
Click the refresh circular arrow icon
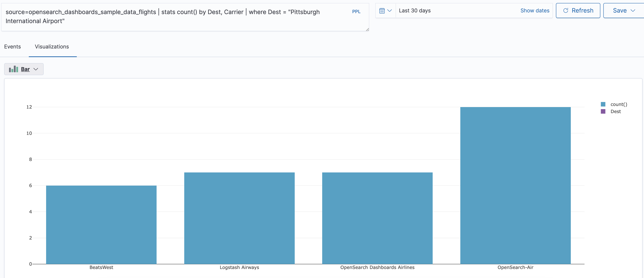coord(565,11)
